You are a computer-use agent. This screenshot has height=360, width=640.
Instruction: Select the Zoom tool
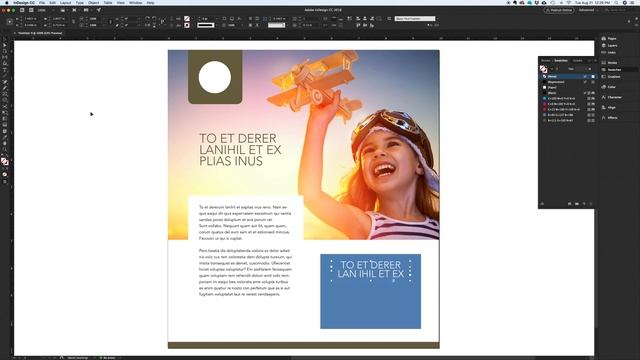tap(4, 150)
